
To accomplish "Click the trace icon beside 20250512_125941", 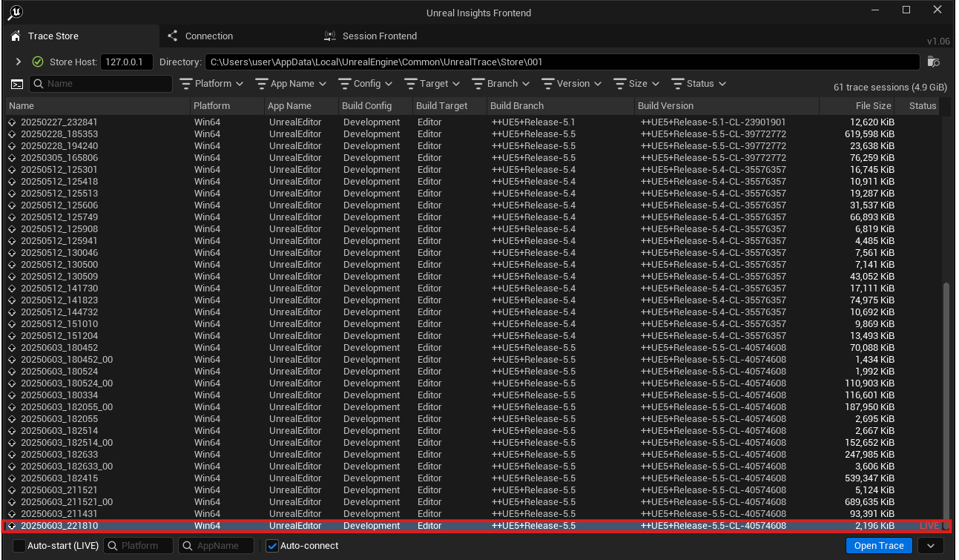I will pyautogui.click(x=12, y=241).
